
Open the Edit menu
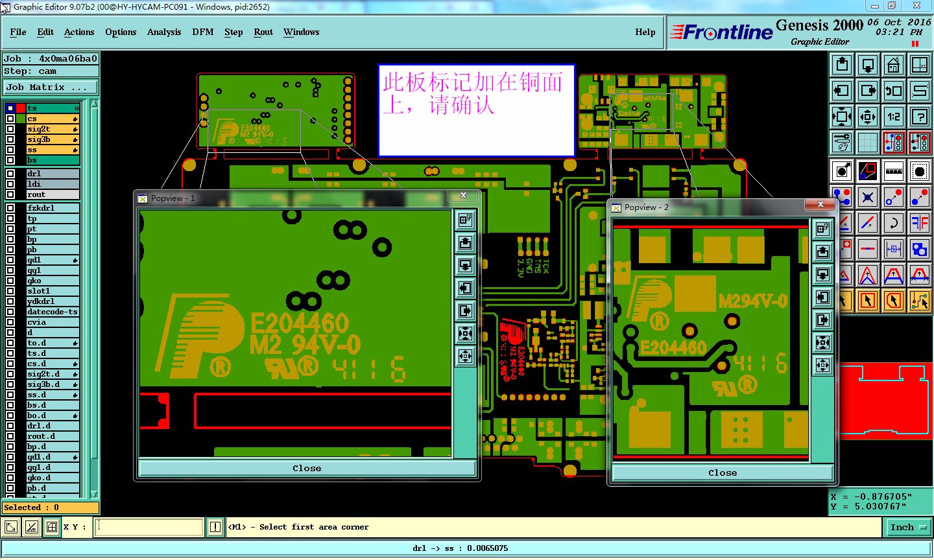pyautogui.click(x=45, y=32)
